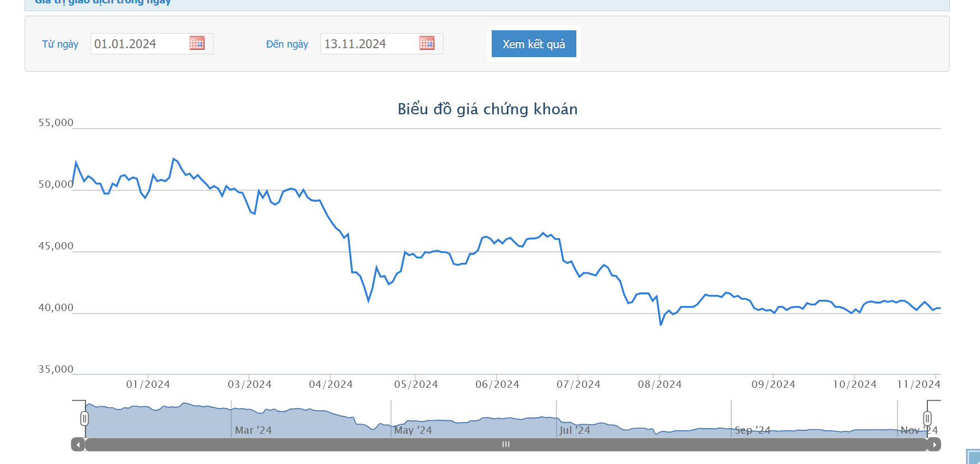This screenshot has width=980, height=464.
Task: Click the 05/2024 x-axis label
Action: click(x=416, y=384)
